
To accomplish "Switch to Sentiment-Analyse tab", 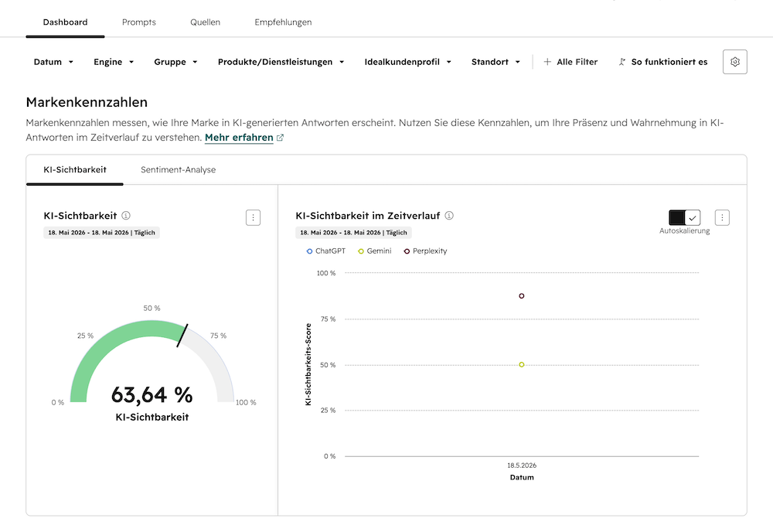I will coord(178,169).
